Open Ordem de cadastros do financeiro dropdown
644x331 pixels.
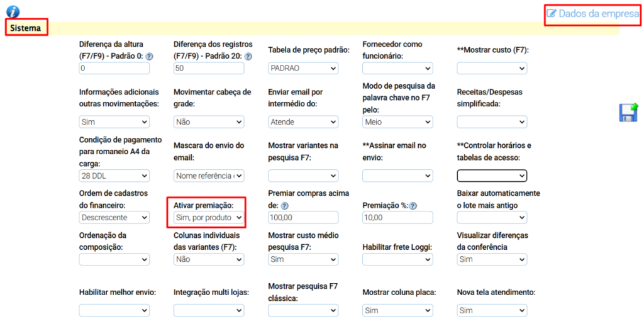tap(114, 218)
